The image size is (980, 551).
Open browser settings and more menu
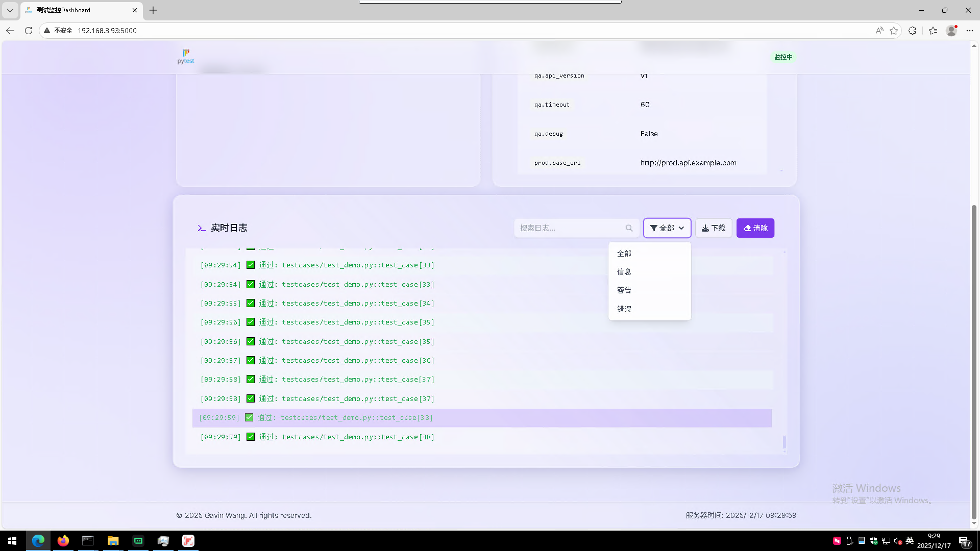(970, 31)
